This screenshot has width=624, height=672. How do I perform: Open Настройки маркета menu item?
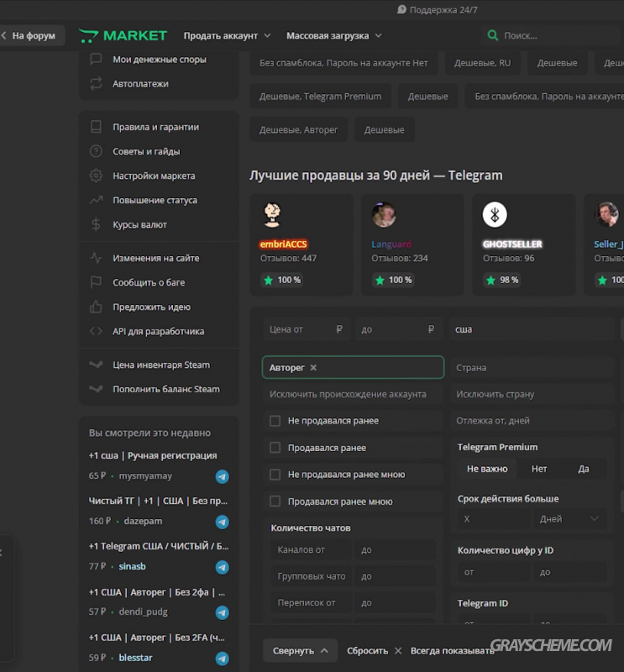point(154,176)
